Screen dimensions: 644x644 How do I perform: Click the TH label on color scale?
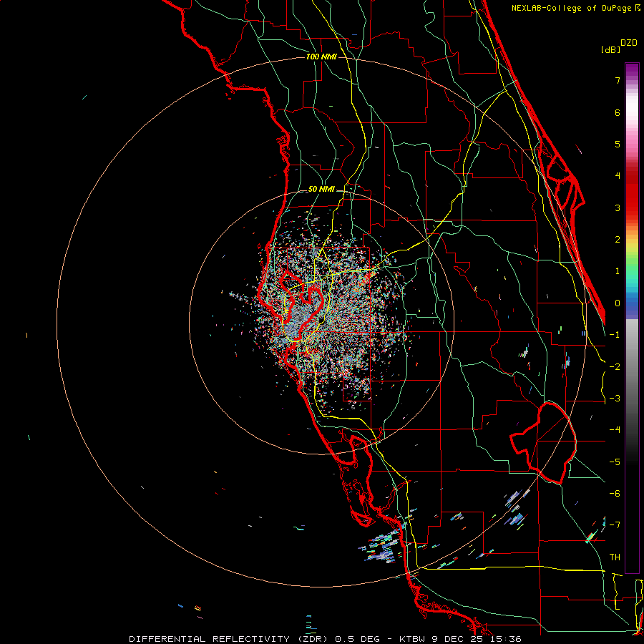point(615,557)
